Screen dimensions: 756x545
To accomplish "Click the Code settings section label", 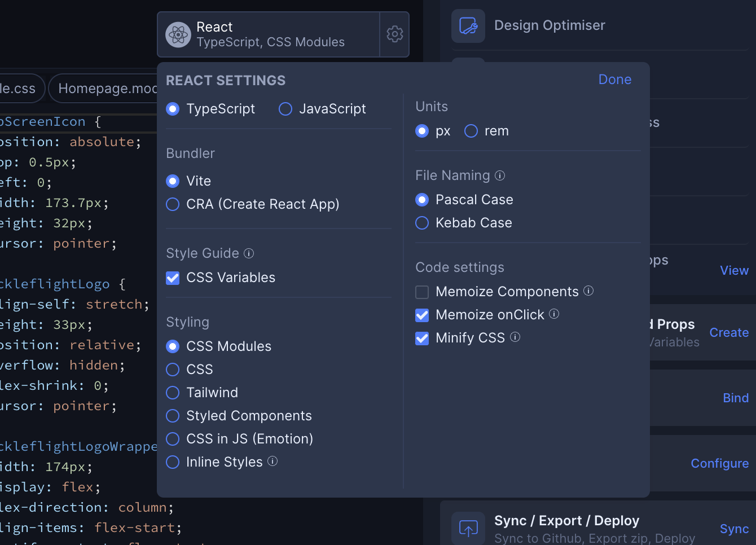I will coord(460,267).
